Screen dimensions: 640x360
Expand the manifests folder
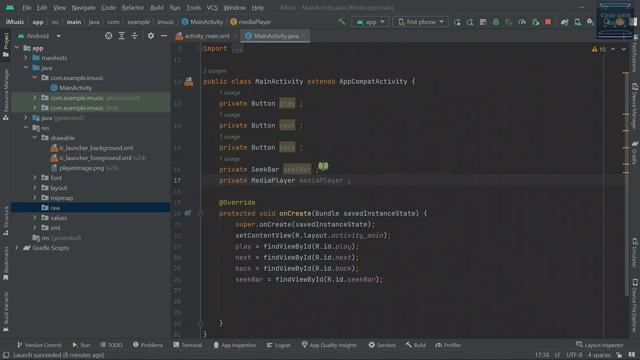click(x=26, y=58)
